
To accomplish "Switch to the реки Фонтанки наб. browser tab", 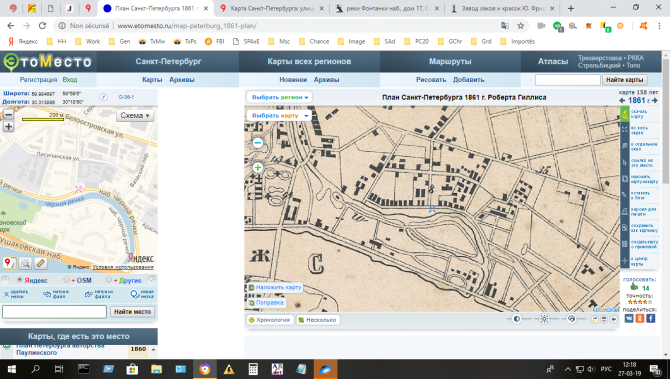I will (x=388, y=8).
